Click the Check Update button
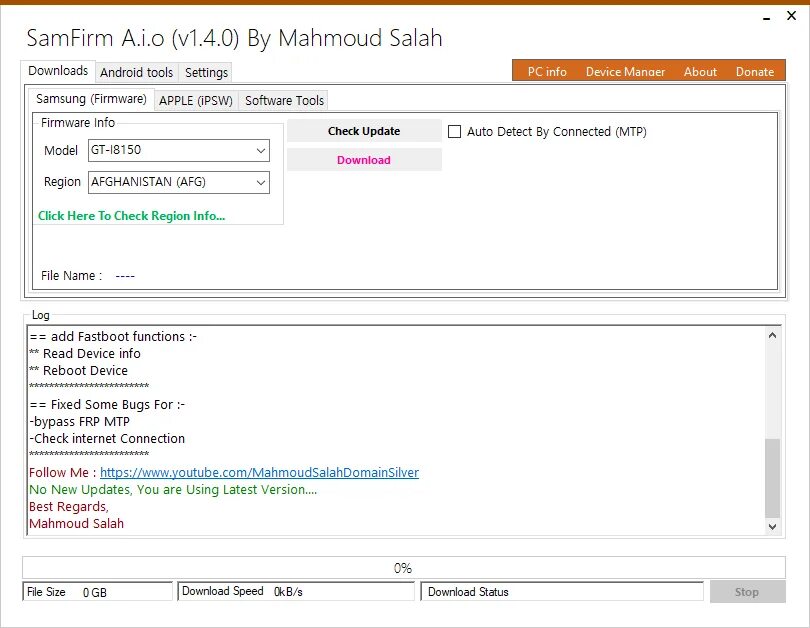810x628 pixels. tap(364, 131)
